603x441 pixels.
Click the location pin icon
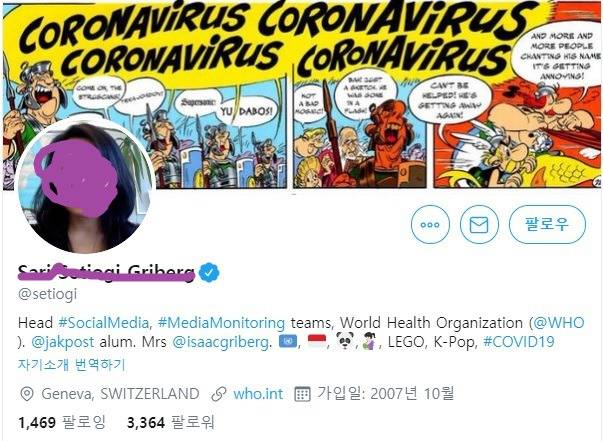[x=27, y=394]
